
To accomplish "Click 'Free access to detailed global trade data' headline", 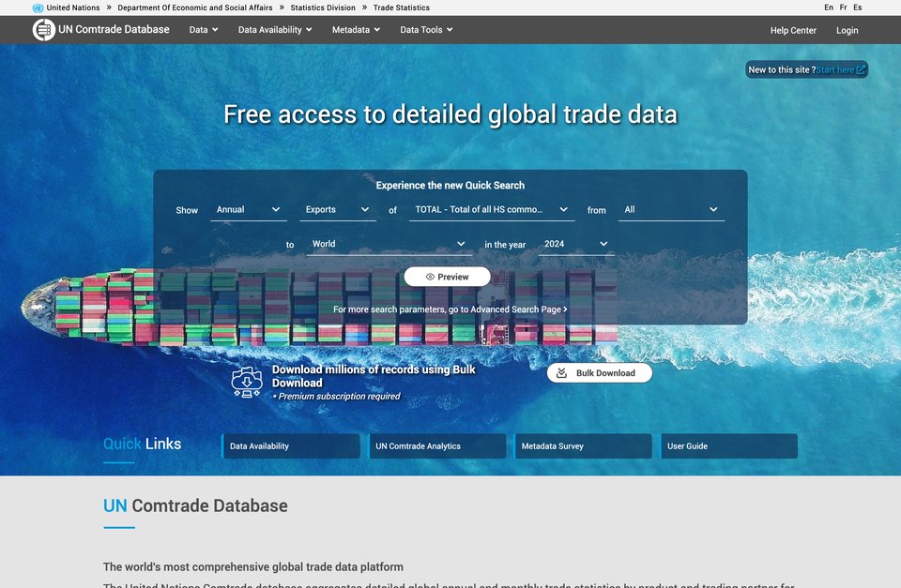I will pos(450,114).
